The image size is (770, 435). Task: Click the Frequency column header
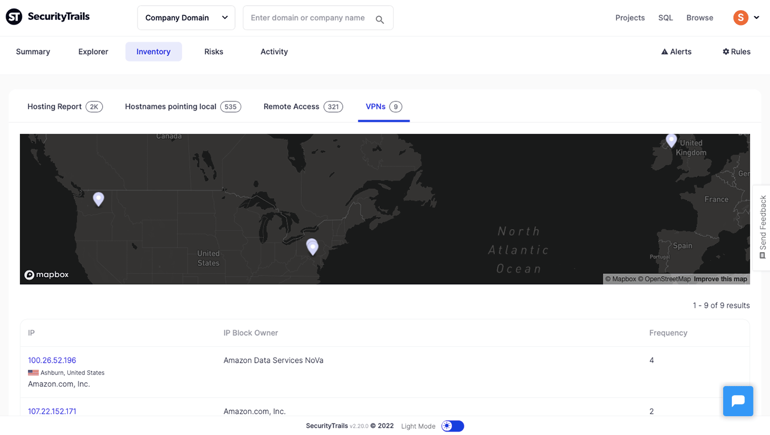(668, 333)
